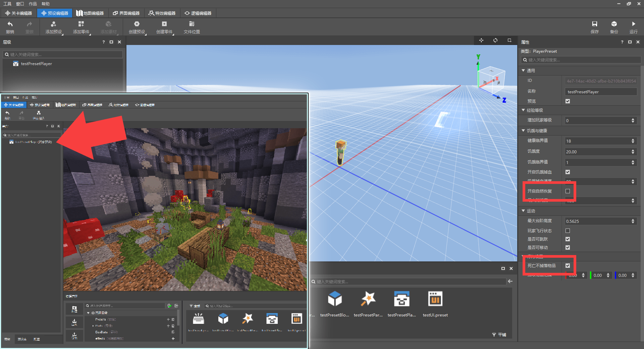Enable the 开启自然恢复 checkbox

click(x=568, y=191)
